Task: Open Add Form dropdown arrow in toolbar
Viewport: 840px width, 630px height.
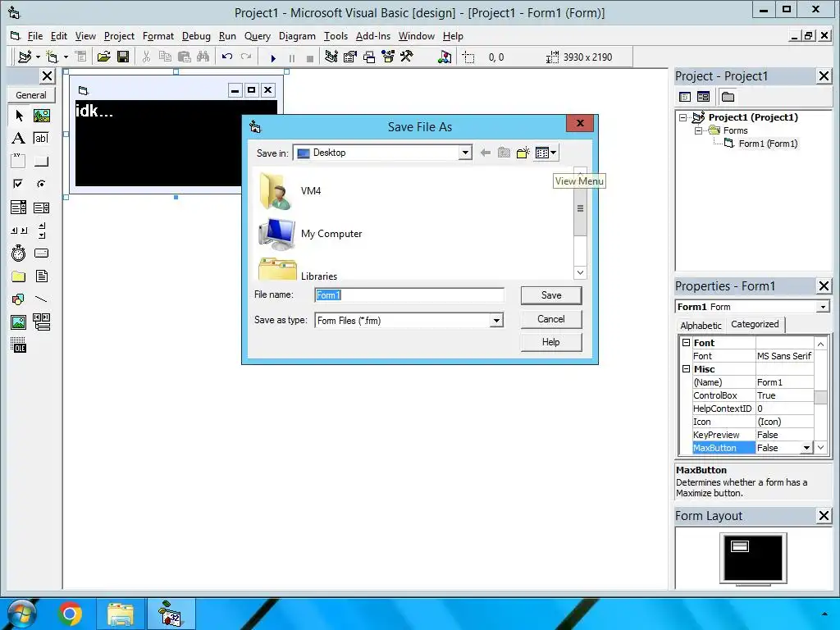Action: [x=66, y=57]
